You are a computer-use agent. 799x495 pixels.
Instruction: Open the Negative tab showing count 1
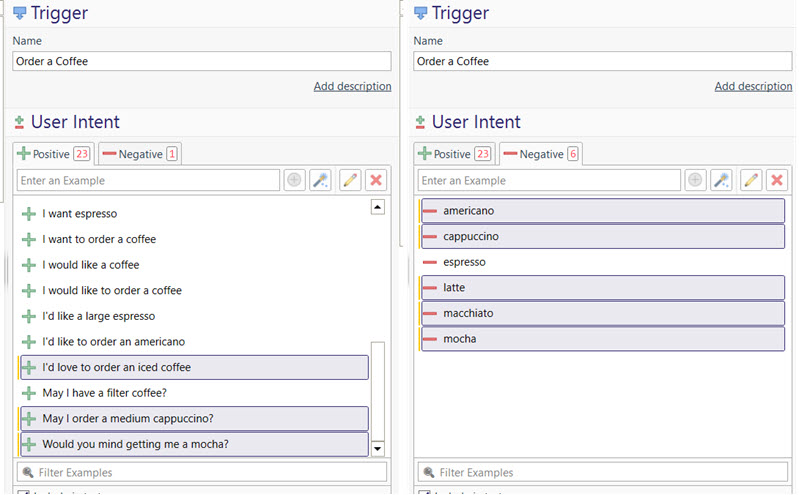140,154
